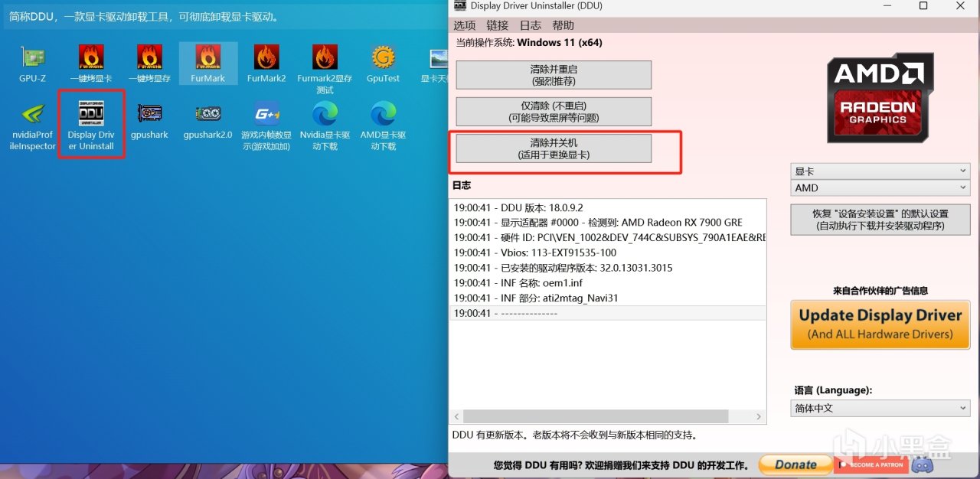Open Nvidia显卡驱动下载 Edge shortcut
This screenshot has height=479, width=980.
coord(325,126)
